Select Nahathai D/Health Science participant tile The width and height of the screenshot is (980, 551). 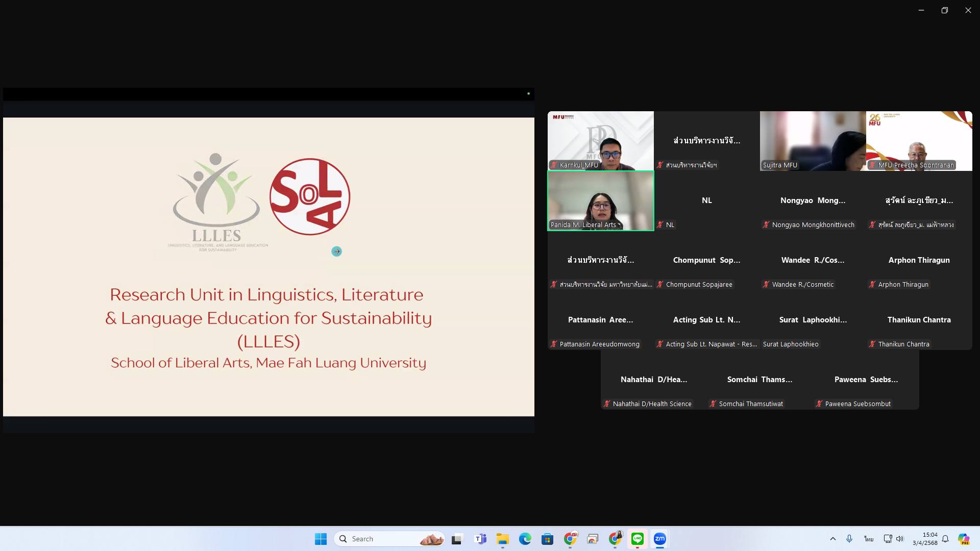(x=654, y=380)
